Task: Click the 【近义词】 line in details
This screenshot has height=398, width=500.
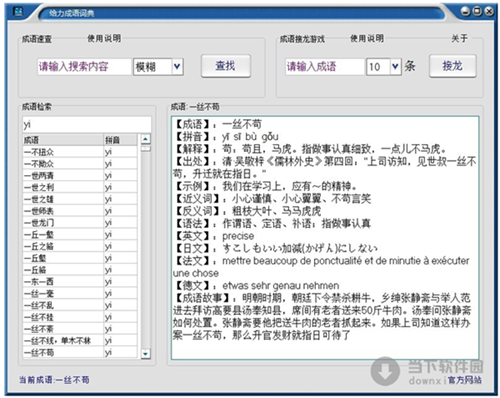Action: (272, 199)
